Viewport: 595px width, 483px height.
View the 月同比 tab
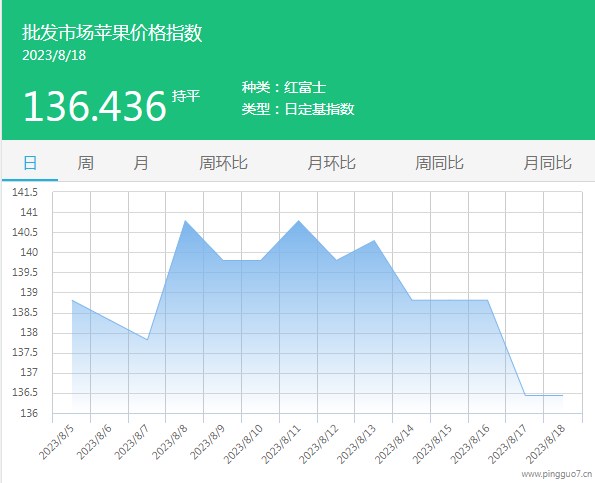(x=547, y=163)
